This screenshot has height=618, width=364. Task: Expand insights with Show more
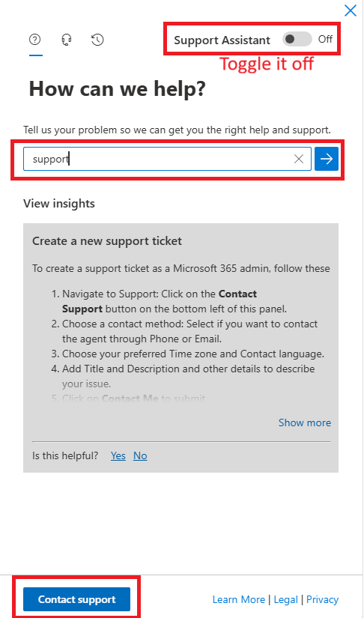point(305,422)
